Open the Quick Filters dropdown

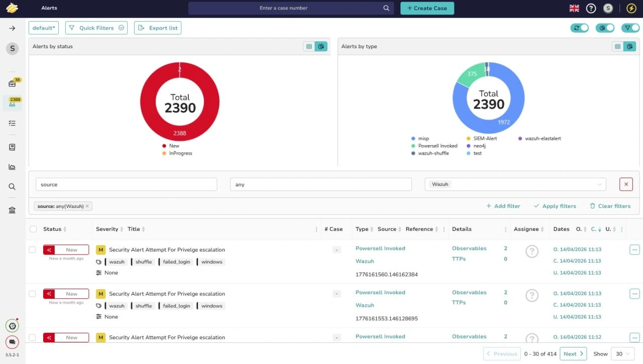(96, 28)
